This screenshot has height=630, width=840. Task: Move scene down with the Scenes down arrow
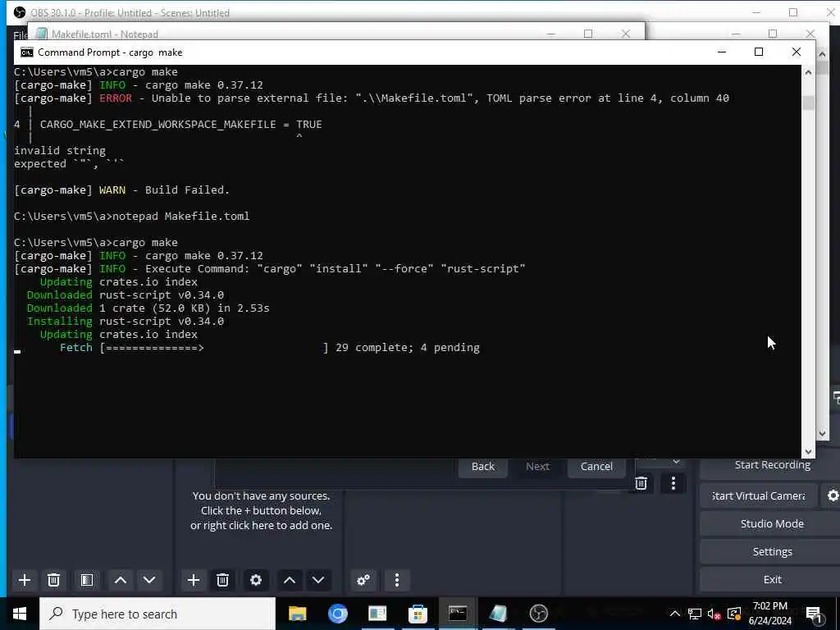click(x=149, y=580)
